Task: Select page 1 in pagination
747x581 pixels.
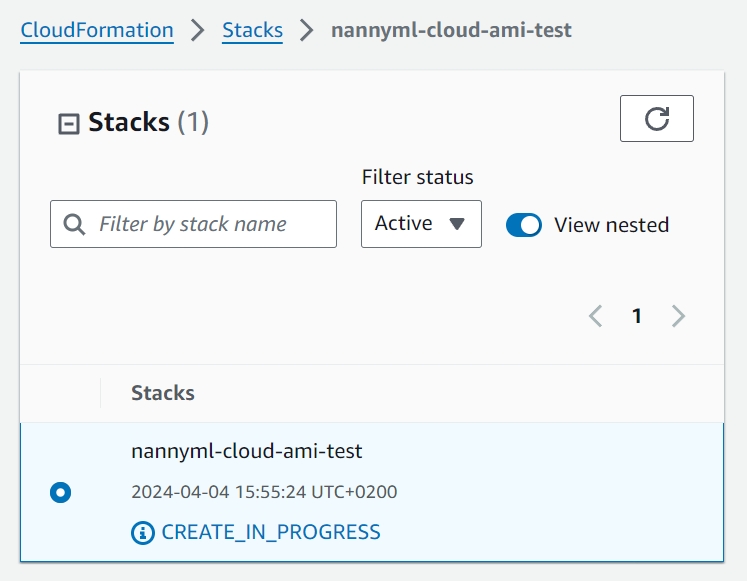Action: pyautogui.click(x=637, y=317)
